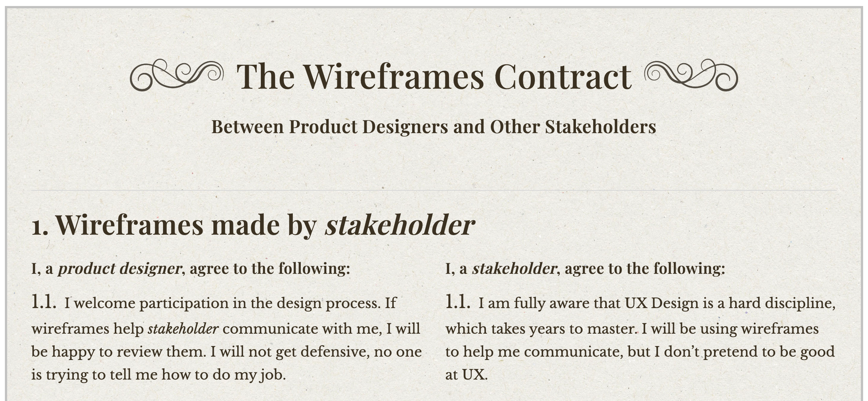Click the italic "product designer" in the left subheading
Viewport: 868px width, 401px height.
point(119,269)
